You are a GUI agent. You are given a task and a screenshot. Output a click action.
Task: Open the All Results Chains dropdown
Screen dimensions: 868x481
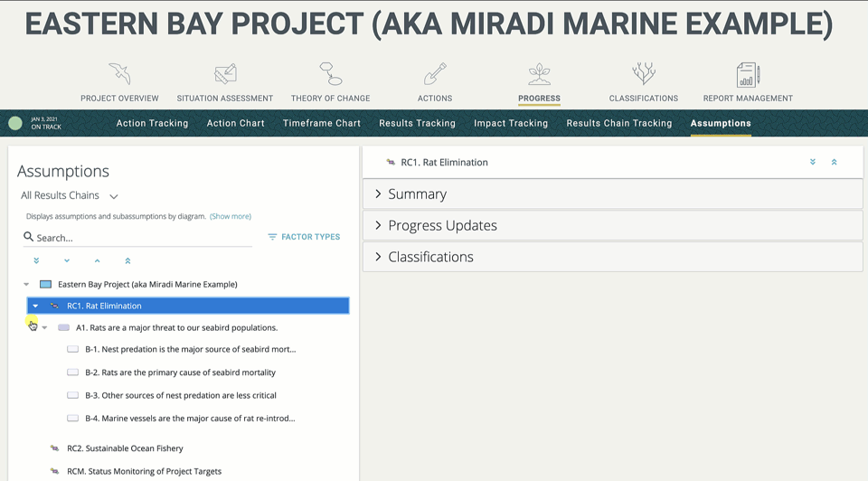click(70, 195)
